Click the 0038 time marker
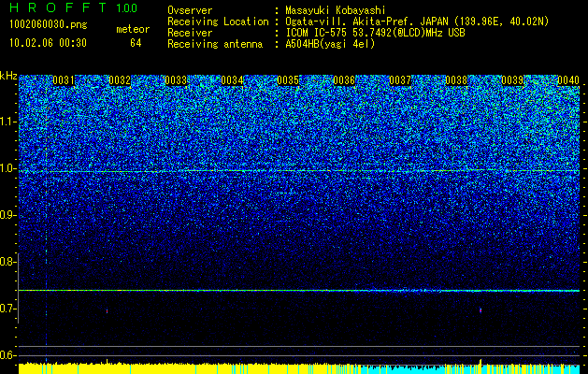This screenshot has height=374, width=588. tap(456, 80)
